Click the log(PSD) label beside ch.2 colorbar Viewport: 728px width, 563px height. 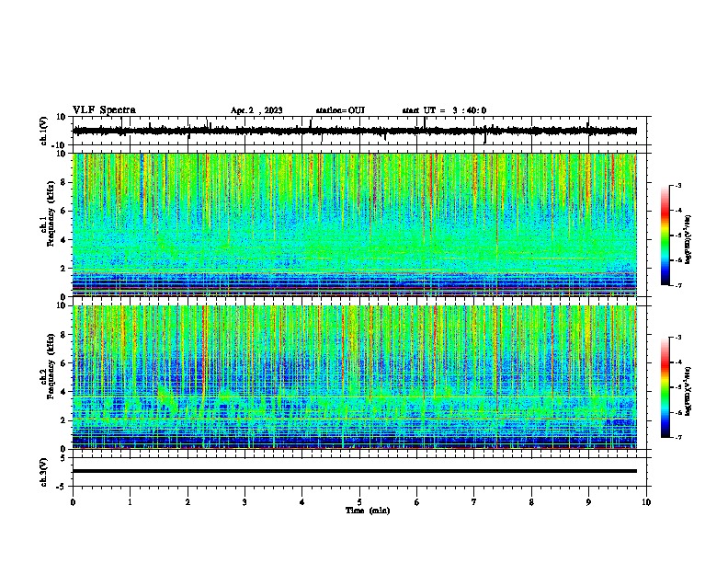coord(688,391)
